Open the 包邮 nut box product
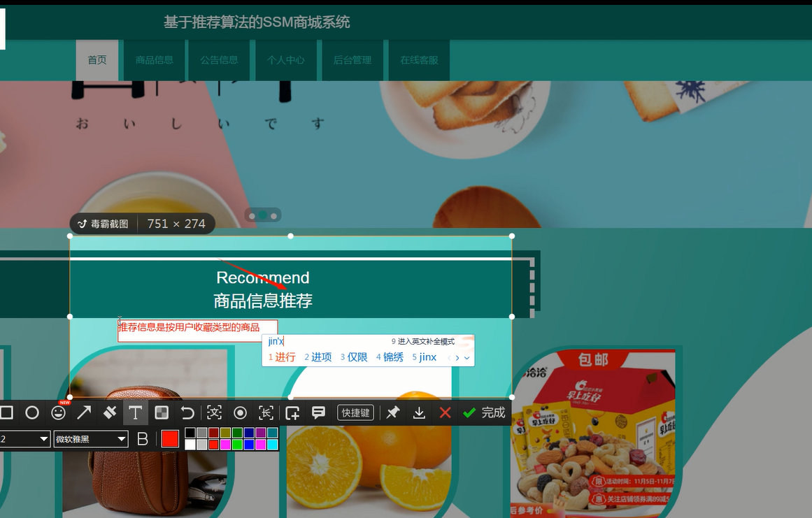Image resolution: width=812 pixels, height=518 pixels. click(592, 433)
